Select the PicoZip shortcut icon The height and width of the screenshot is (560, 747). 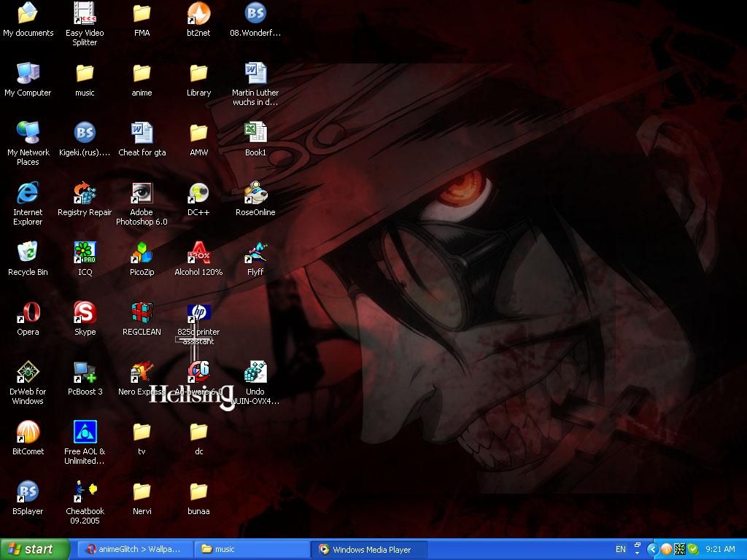click(x=142, y=252)
